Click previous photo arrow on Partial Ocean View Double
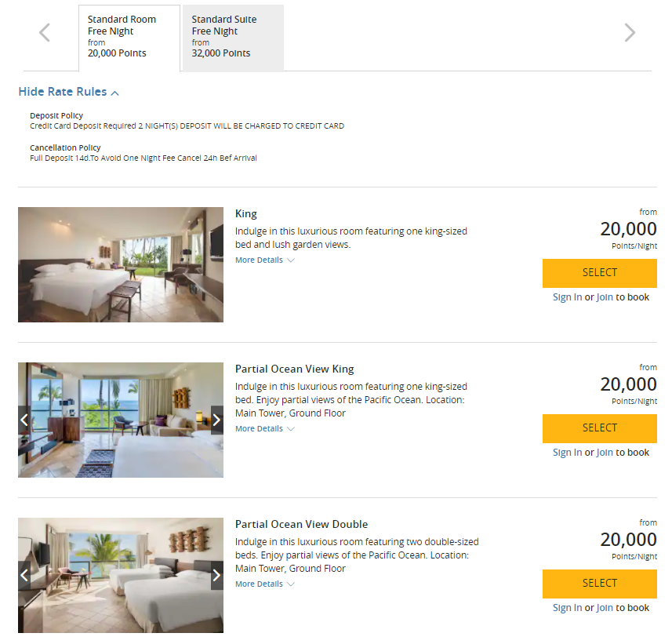Image resolution: width=672 pixels, height=644 pixels. coord(24,575)
